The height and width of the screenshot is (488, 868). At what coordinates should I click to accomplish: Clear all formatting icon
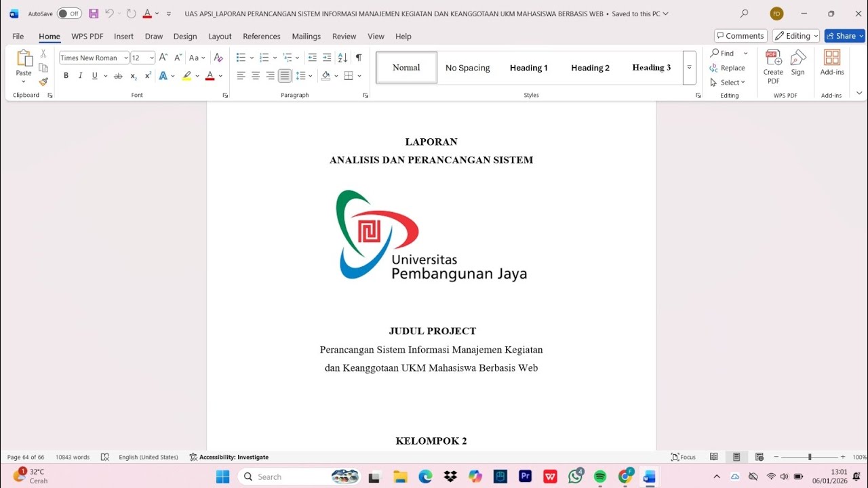click(x=218, y=58)
